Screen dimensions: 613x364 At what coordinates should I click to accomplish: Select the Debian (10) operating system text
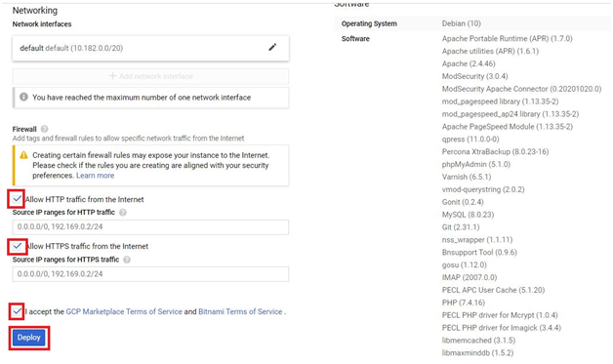pyautogui.click(x=462, y=23)
